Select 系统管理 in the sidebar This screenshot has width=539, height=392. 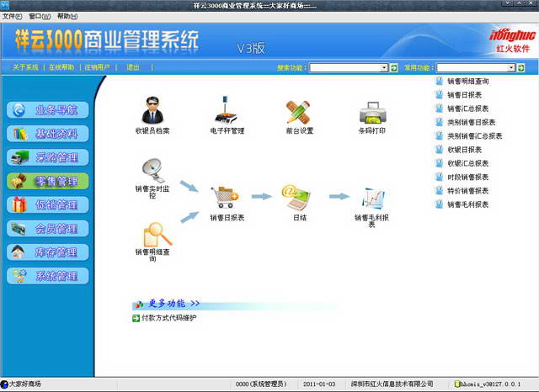pos(47,276)
